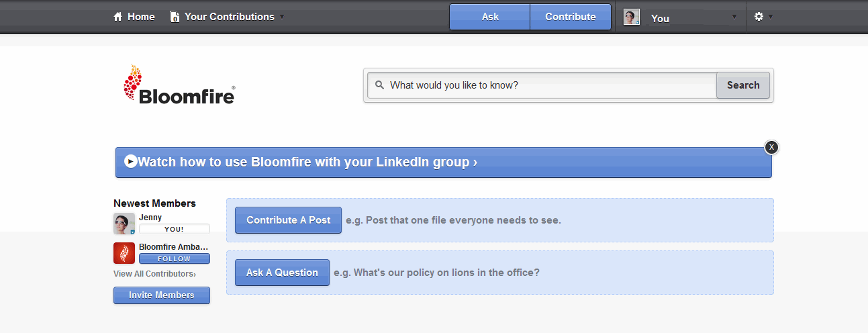Click the Bloomfire logo
The height and width of the screenshot is (333, 868).
tap(179, 85)
